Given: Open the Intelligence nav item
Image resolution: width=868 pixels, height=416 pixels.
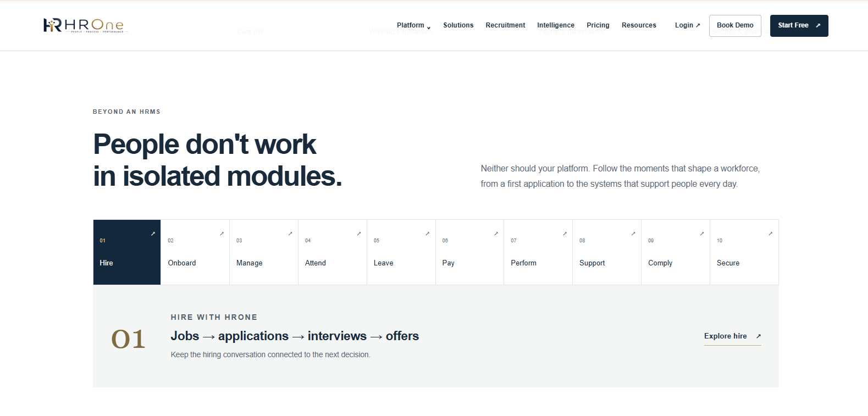Looking at the screenshot, I should [556, 25].
